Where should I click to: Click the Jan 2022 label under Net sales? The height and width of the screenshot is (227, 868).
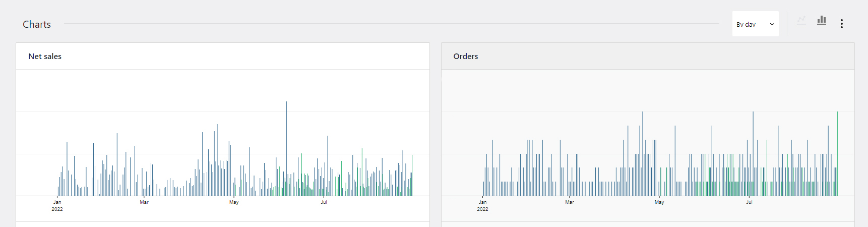[57, 205]
